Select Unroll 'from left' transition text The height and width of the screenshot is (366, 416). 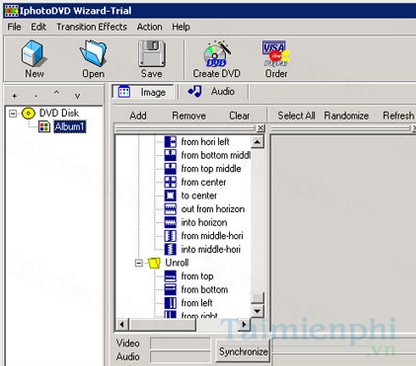pyautogui.click(x=197, y=303)
